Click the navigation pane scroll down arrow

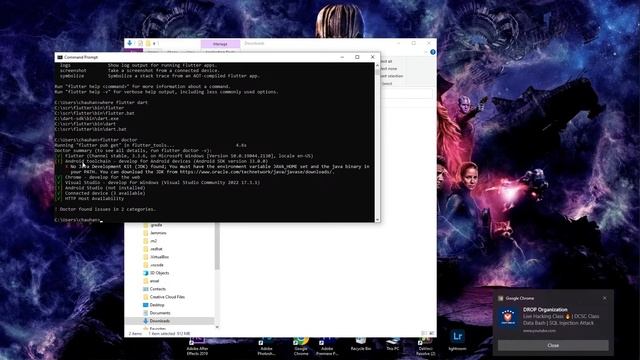point(217,327)
